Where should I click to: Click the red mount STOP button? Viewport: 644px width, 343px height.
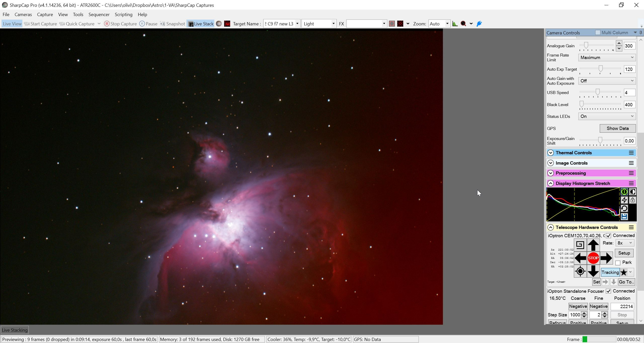[593, 258]
